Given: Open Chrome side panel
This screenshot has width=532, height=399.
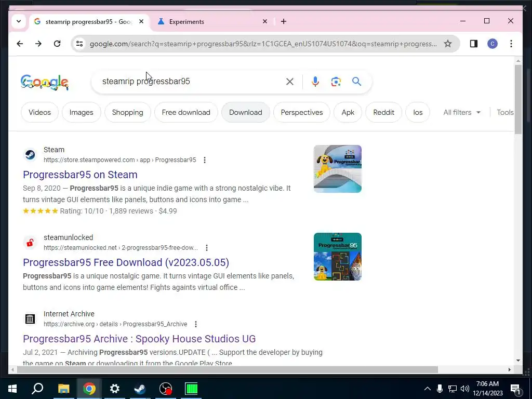Looking at the screenshot, I should 474,44.
